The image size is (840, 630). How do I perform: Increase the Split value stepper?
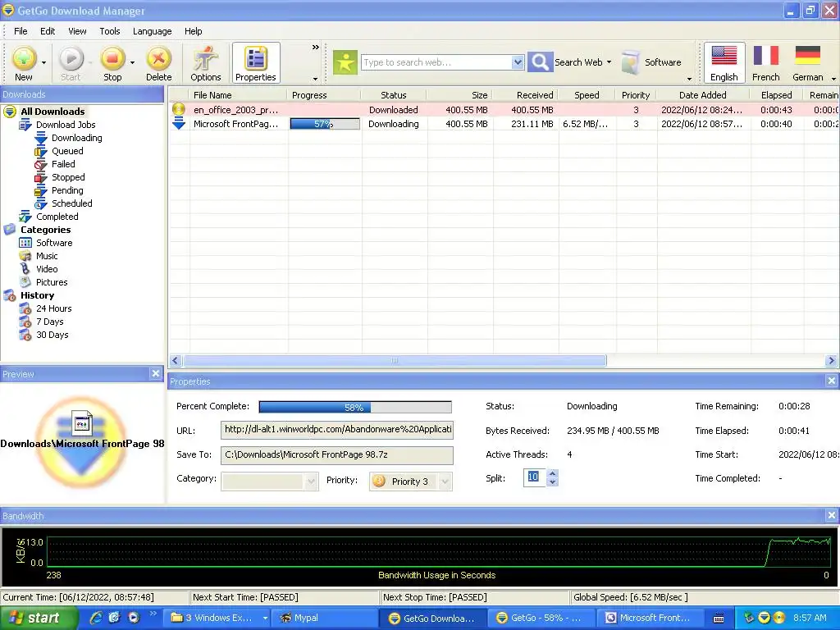click(x=553, y=473)
